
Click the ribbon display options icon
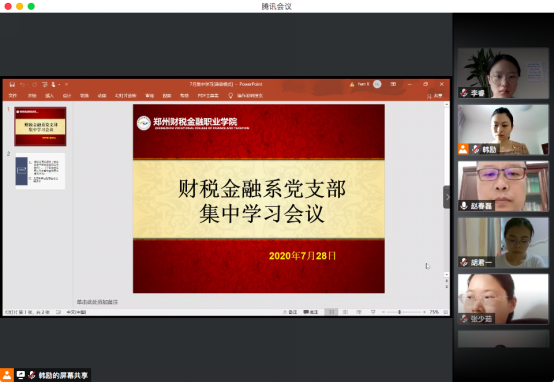[393, 84]
